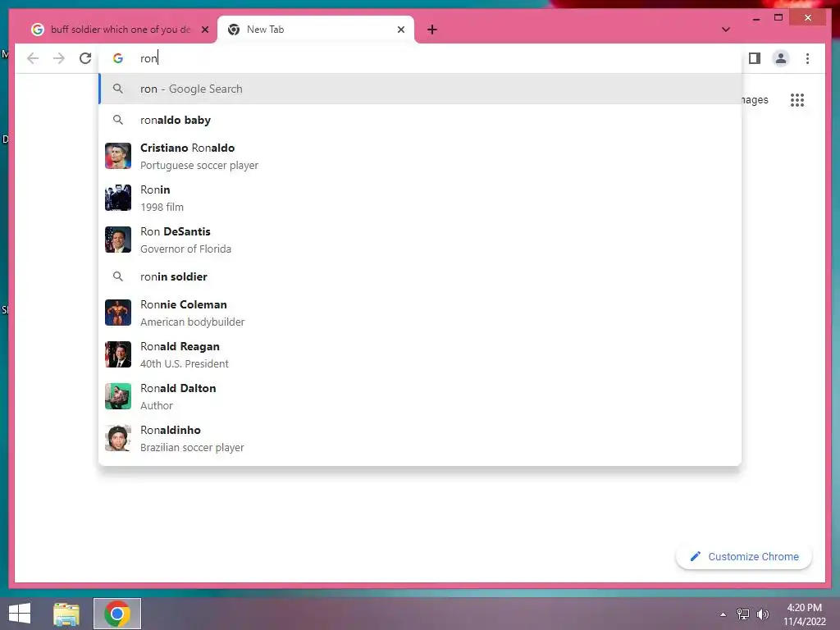Toggle the Chrome side panel
This screenshot has height=630, width=840.
[x=755, y=58]
